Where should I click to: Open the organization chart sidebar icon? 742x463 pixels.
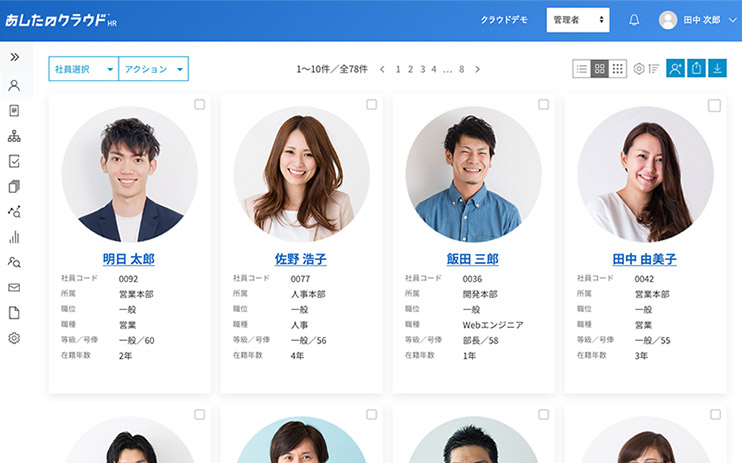[14, 136]
